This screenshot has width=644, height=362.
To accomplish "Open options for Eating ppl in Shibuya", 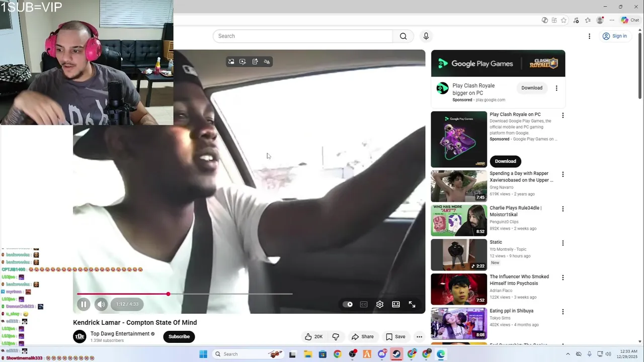I will (562, 312).
